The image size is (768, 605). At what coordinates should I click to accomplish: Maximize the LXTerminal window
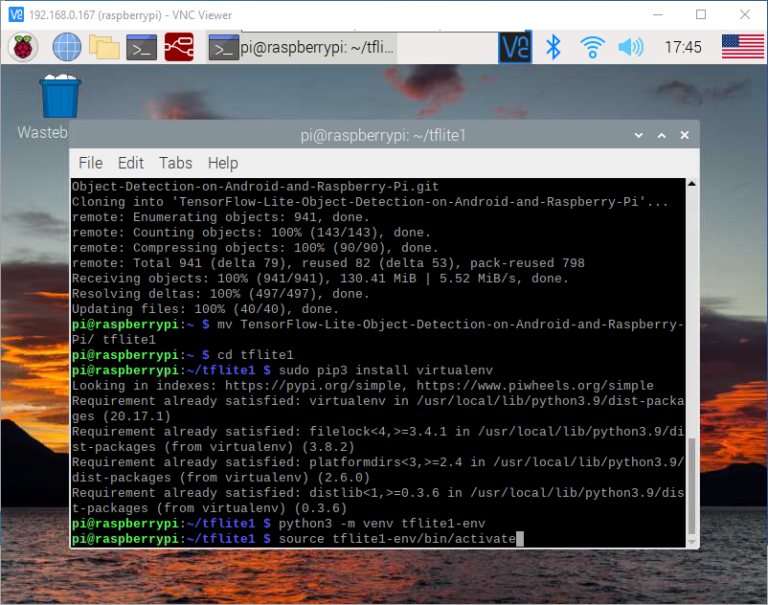pos(661,135)
